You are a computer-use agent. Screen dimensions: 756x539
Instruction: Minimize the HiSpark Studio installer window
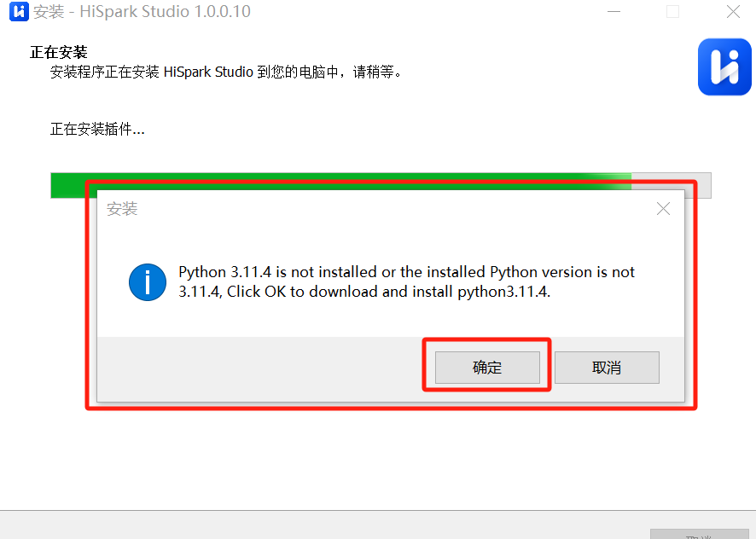(614, 12)
